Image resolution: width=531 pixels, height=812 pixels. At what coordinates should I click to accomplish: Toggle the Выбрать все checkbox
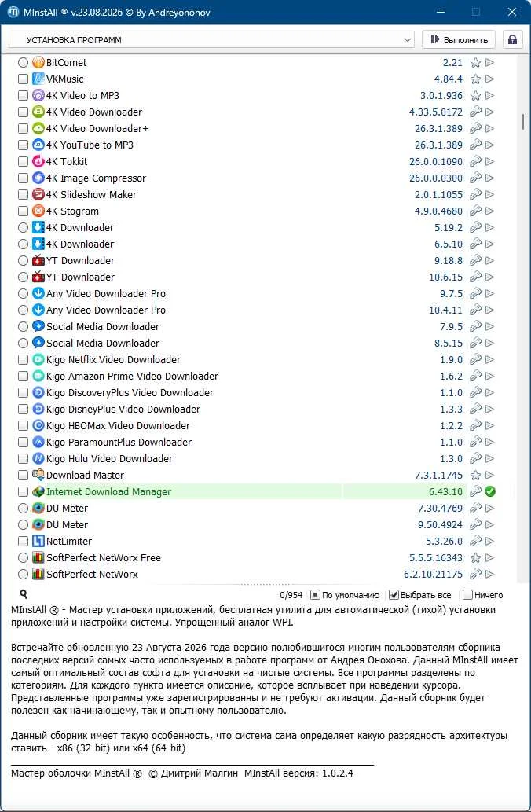click(394, 595)
